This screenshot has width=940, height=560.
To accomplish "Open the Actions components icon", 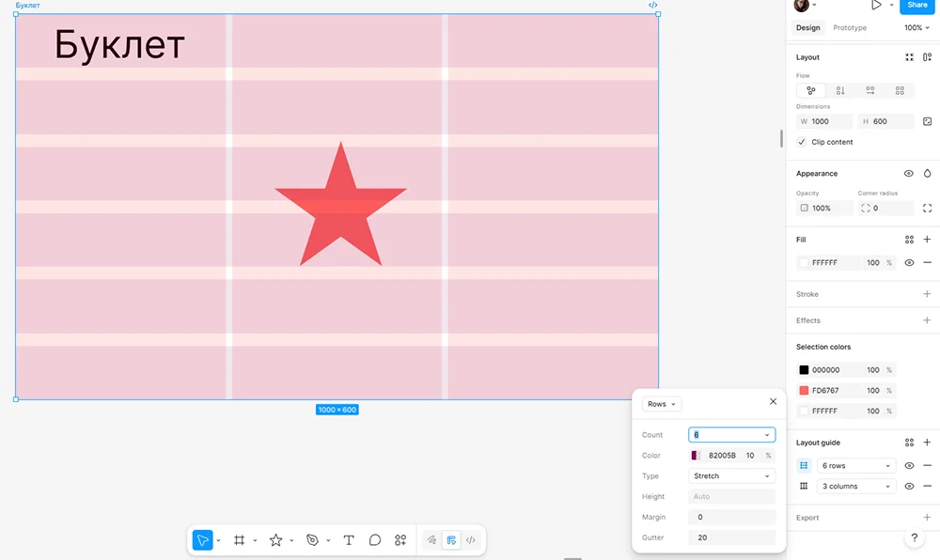I will click(x=400, y=540).
